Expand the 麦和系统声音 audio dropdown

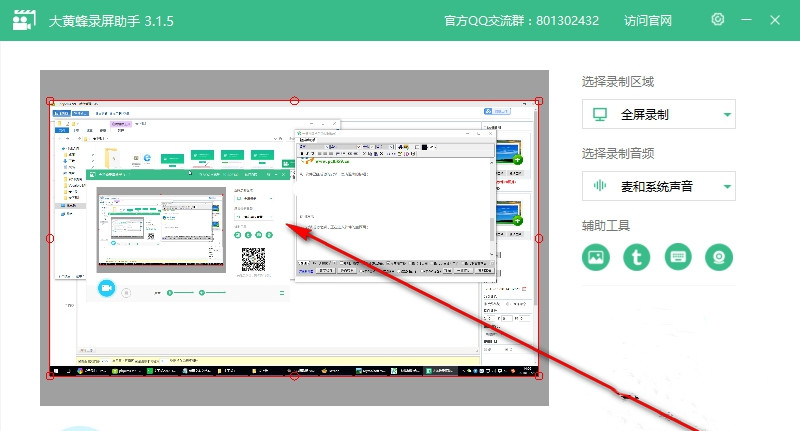(x=659, y=186)
